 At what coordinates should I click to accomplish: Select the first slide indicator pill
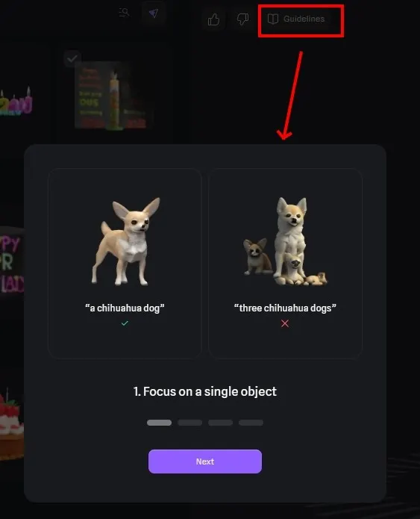click(159, 423)
